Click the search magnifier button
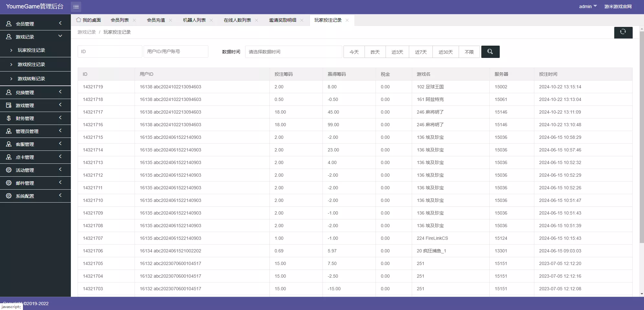Screen dimensions: 644x310 pos(490,51)
